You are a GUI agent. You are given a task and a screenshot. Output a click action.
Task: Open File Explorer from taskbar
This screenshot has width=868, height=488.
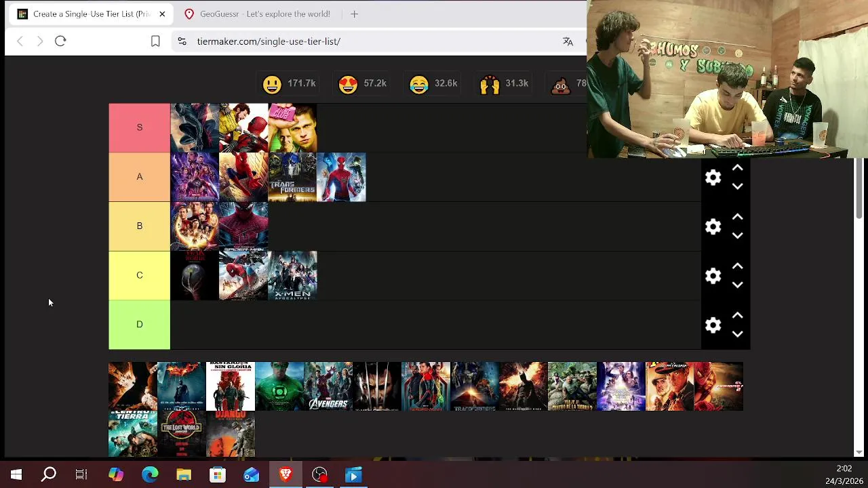184,475
